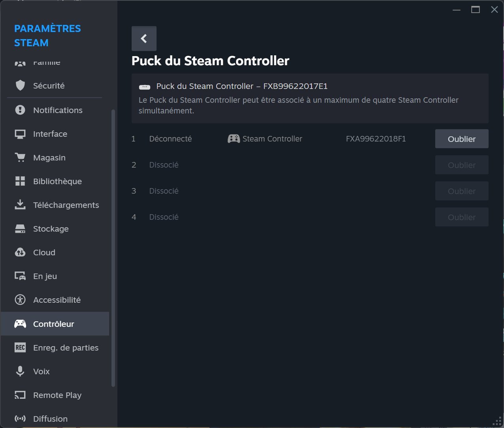The image size is (504, 428).
Task: Forget the Steam Controller in slot 1
Action: 462,139
